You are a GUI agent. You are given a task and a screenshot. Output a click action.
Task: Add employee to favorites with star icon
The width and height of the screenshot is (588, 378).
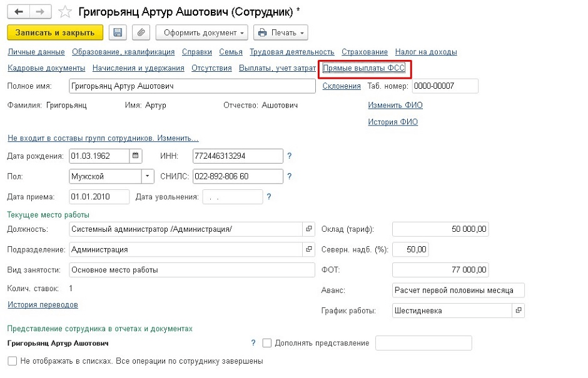point(64,12)
